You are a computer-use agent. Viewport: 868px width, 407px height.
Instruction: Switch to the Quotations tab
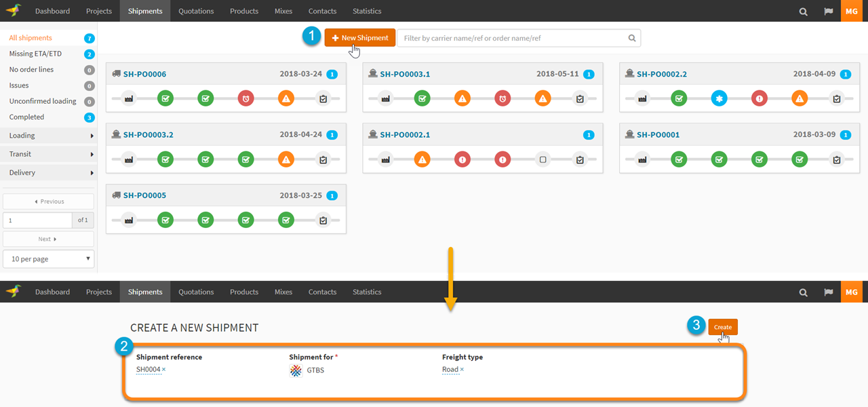(196, 11)
